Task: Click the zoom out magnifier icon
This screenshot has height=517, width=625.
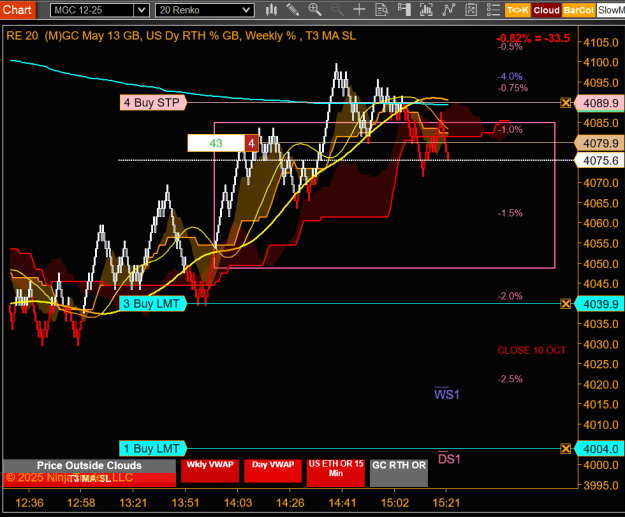Action: click(337, 10)
